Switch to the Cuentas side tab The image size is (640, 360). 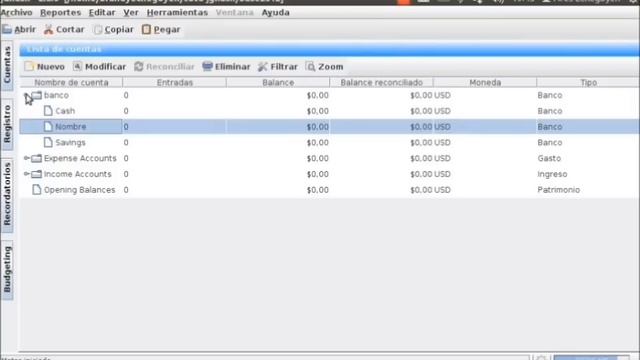pyautogui.click(x=7, y=65)
